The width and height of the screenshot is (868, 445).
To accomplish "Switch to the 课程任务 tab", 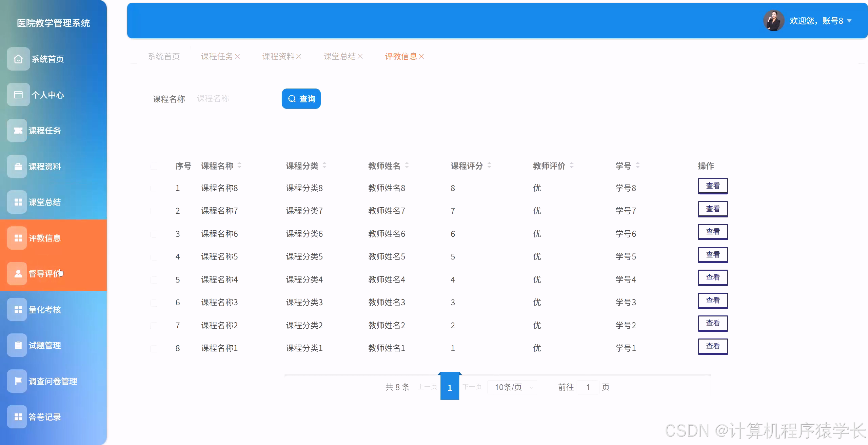I will click(x=217, y=56).
